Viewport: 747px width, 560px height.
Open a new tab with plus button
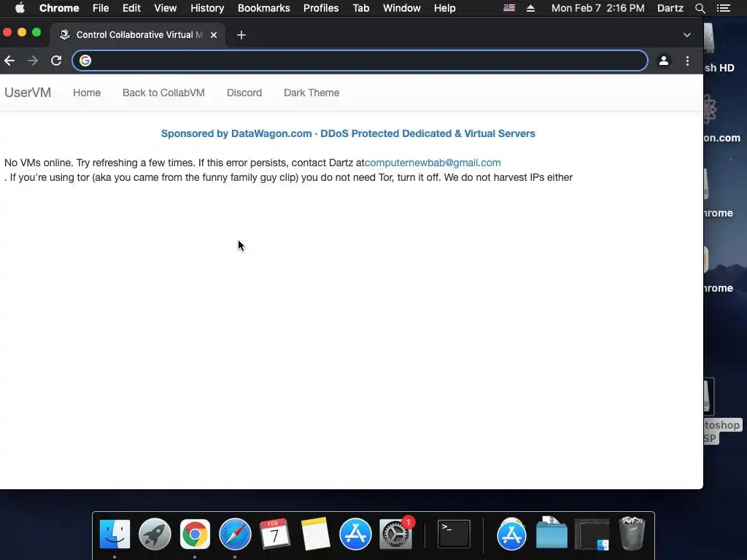(241, 35)
